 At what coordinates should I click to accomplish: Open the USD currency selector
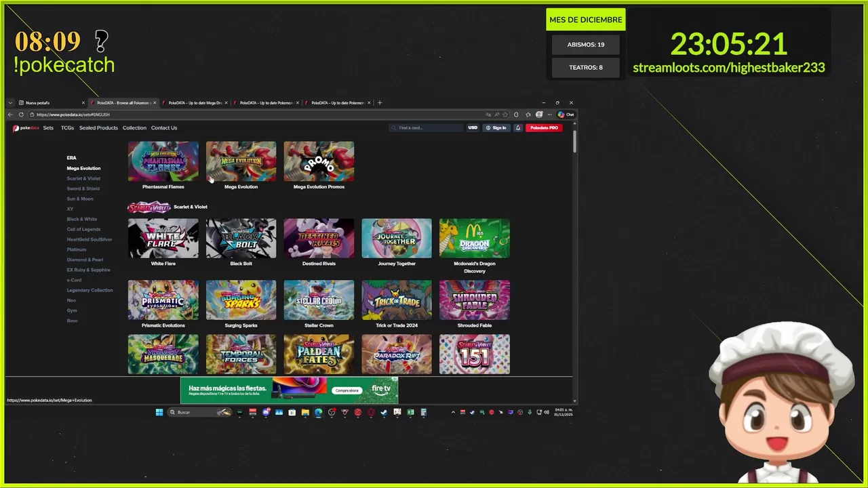pos(473,127)
